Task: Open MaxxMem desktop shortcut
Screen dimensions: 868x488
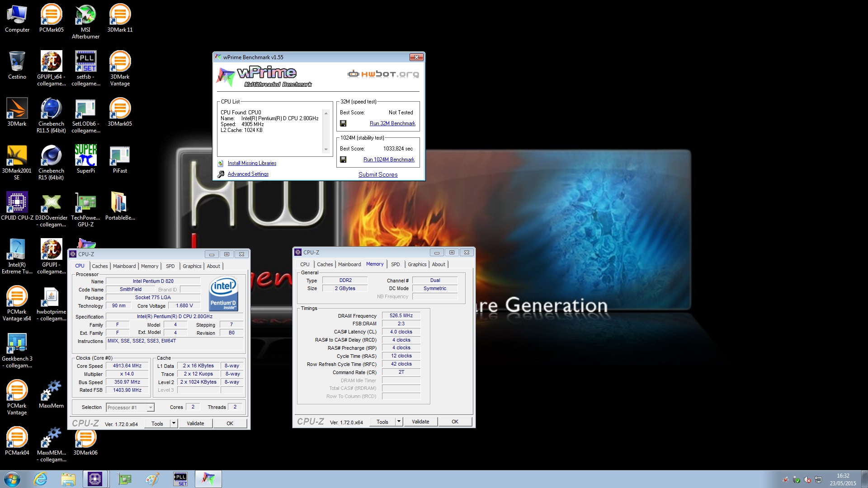Action: (52, 394)
